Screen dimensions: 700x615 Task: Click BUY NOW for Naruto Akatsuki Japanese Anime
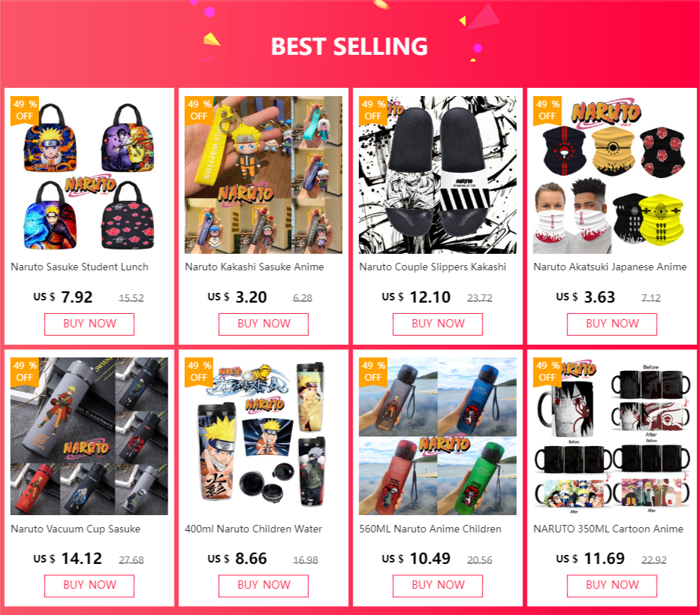[x=612, y=324]
